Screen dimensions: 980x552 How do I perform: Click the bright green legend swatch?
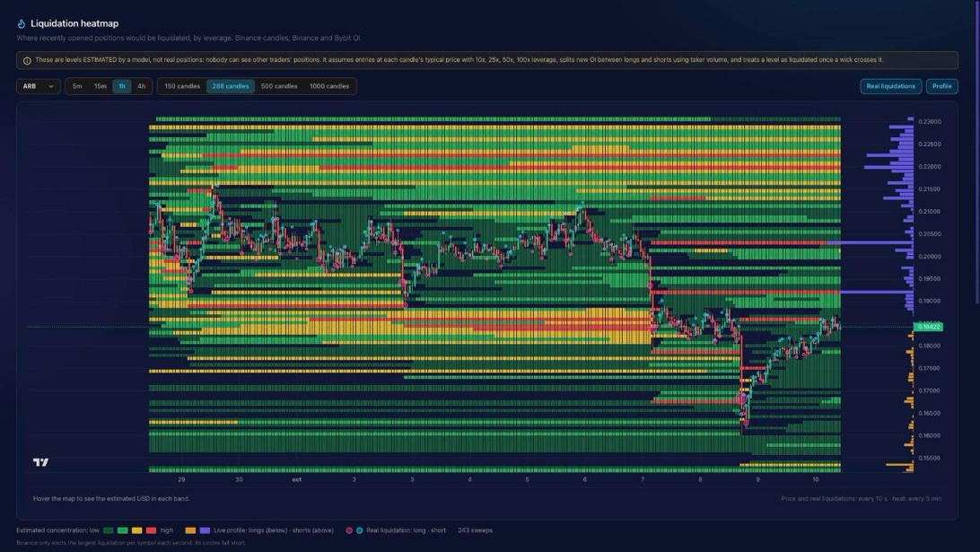122,530
